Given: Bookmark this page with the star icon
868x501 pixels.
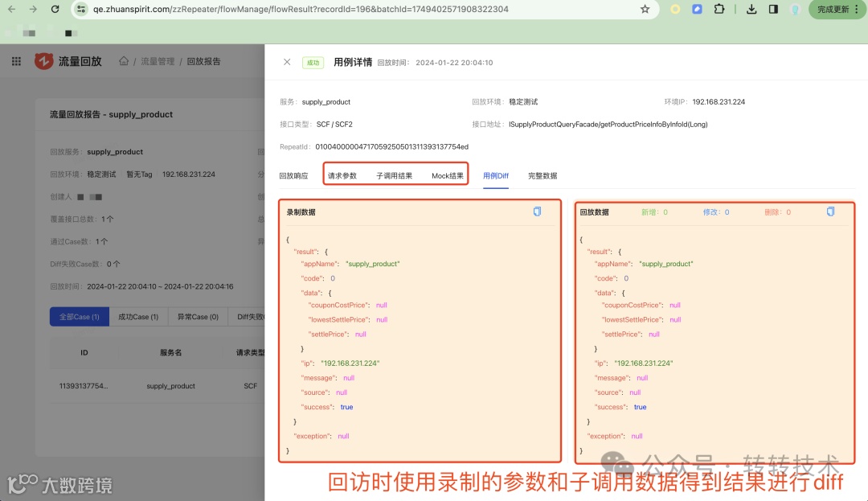Looking at the screenshot, I should 645,9.
